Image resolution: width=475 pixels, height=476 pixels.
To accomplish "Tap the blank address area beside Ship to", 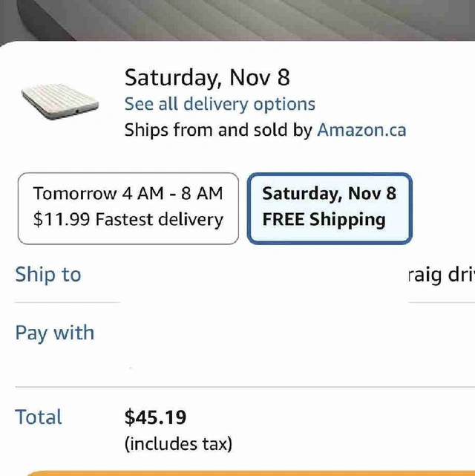I will point(260,275).
